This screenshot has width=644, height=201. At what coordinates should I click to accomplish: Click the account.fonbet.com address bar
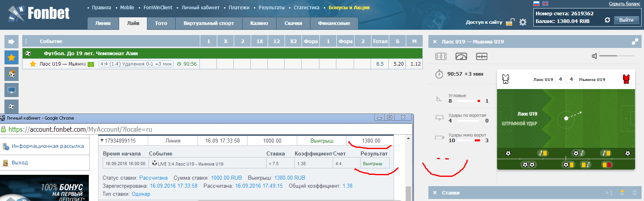206,129
